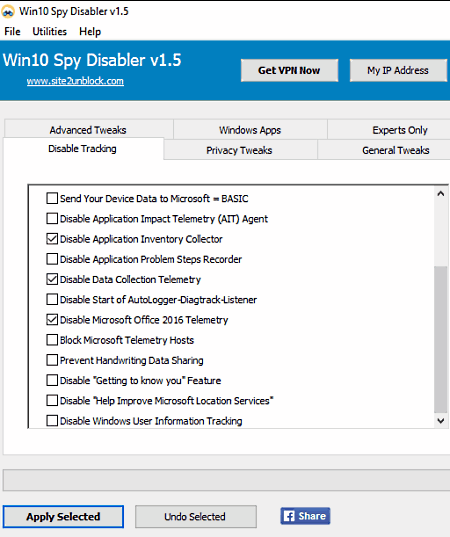Check Disable Application Problem Steps Recorder
The height and width of the screenshot is (537, 450).
52,259
